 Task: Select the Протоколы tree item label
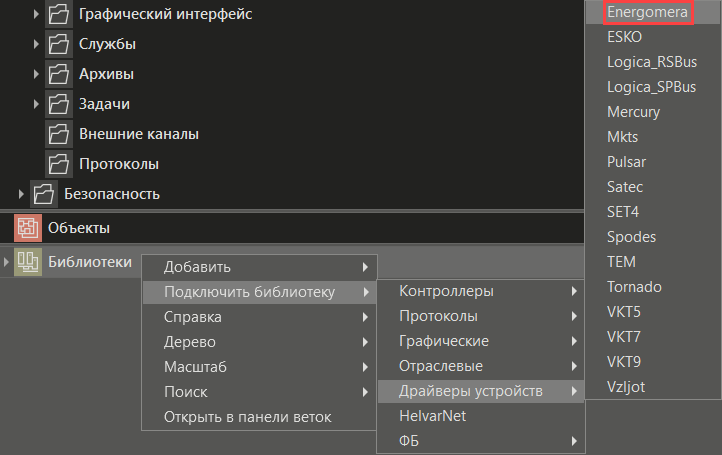[119, 164]
